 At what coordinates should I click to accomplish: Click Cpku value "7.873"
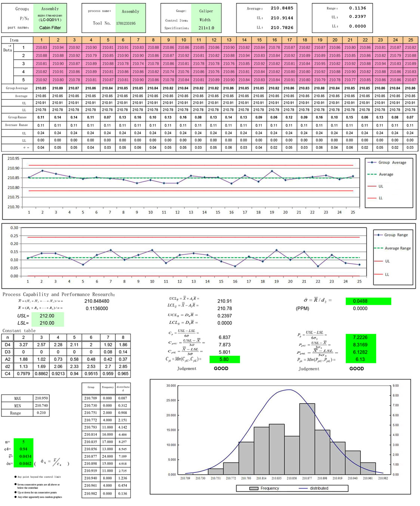225,345
